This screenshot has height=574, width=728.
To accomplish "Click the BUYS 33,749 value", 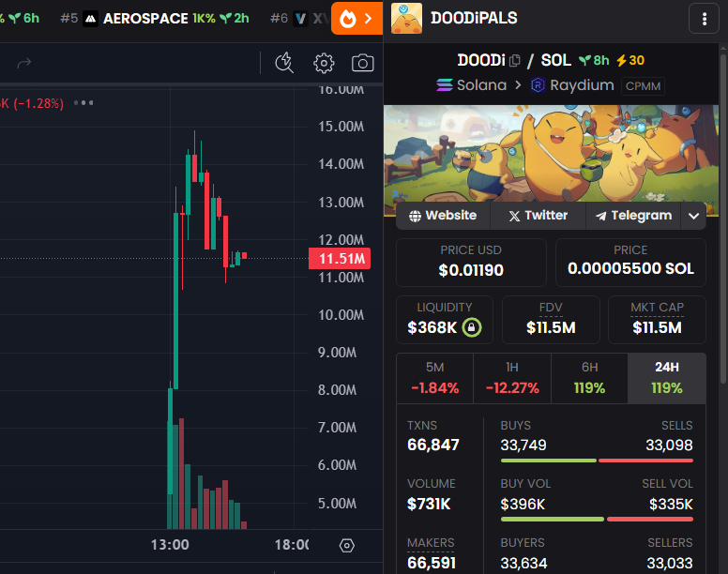I will coord(523,446).
